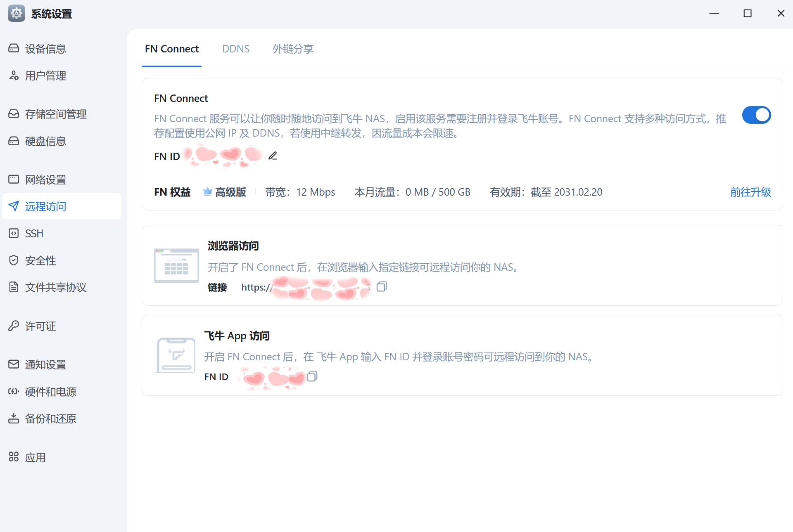The width and height of the screenshot is (793, 532).
Task: Click the 前往升级 link
Action: click(x=750, y=192)
